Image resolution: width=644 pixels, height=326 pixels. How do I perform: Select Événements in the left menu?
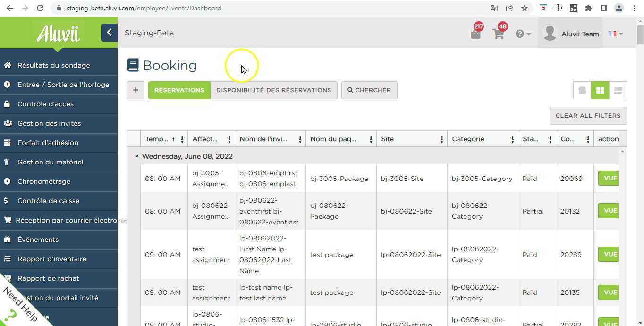click(x=38, y=240)
